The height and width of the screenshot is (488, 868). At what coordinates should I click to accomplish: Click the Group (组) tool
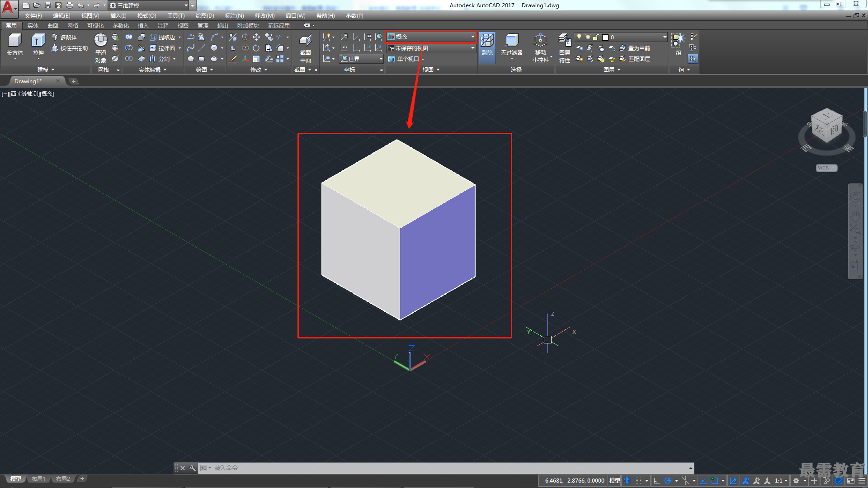(x=678, y=44)
